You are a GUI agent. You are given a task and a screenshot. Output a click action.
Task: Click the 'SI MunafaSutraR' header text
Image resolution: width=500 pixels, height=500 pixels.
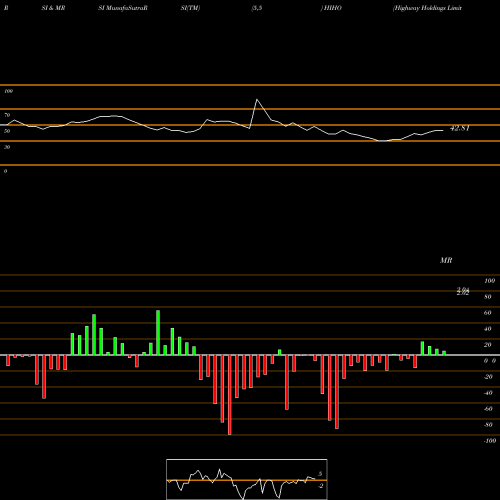tap(123, 8)
